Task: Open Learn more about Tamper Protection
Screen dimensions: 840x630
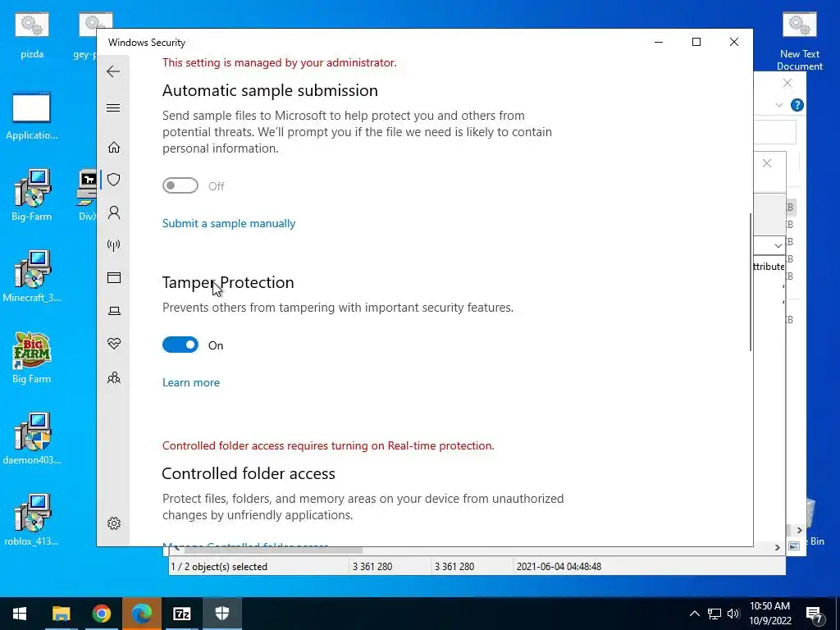Action: 190,382
